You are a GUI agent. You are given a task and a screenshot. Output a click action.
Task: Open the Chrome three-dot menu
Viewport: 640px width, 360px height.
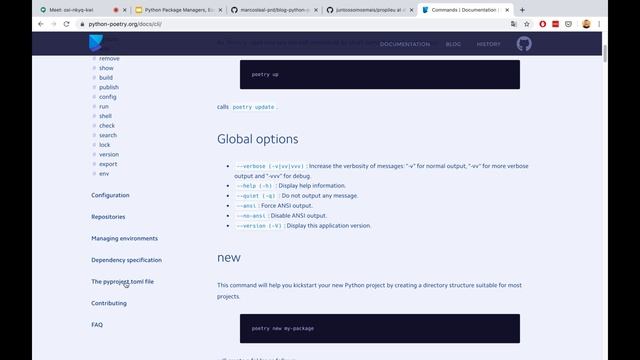click(x=599, y=24)
